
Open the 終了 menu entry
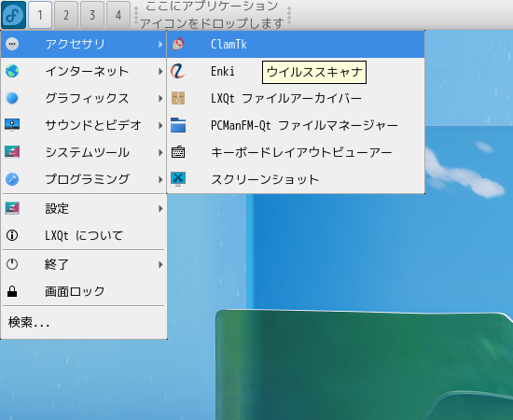click(x=84, y=264)
